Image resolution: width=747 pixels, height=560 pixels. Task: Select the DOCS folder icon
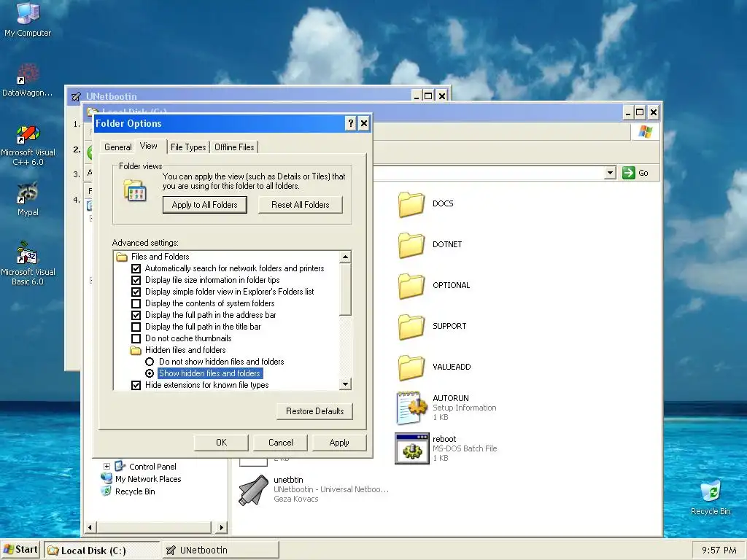pyautogui.click(x=411, y=204)
